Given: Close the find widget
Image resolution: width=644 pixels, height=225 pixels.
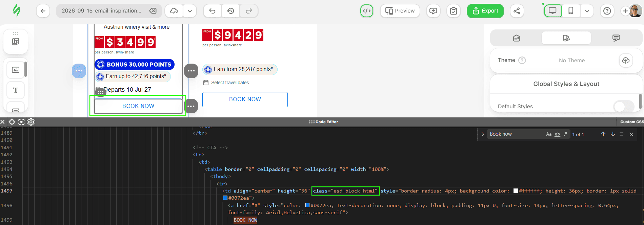Looking at the screenshot, I should 631,134.
